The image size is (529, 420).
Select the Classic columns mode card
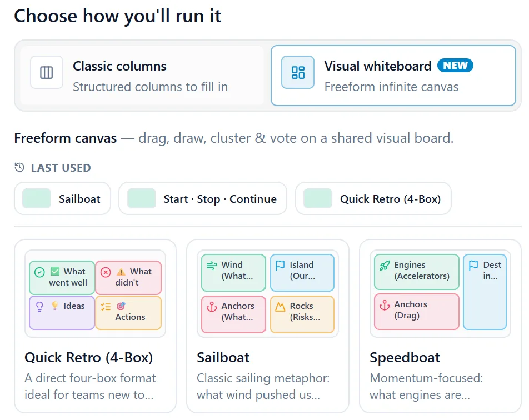click(142, 76)
